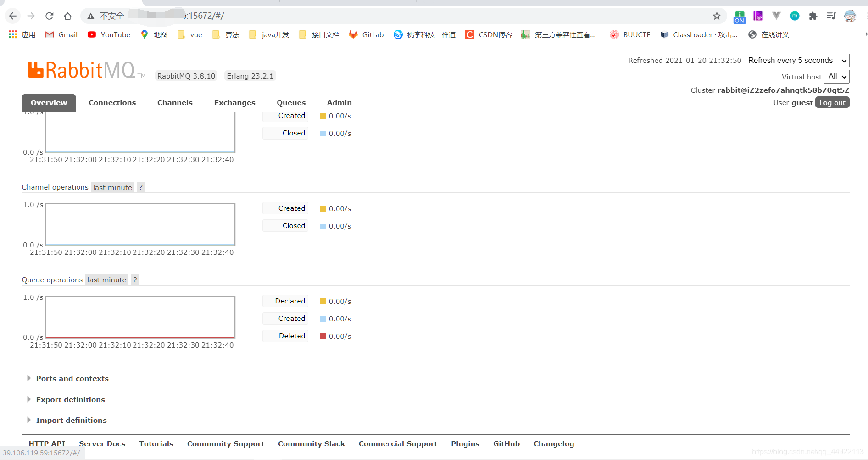
Task: Show help for Queue operations
Action: point(135,280)
